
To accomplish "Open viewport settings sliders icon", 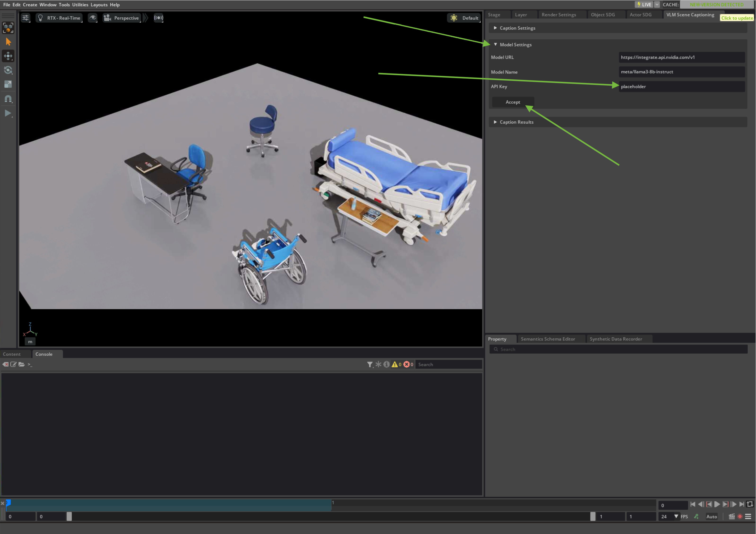I will click(x=25, y=18).
